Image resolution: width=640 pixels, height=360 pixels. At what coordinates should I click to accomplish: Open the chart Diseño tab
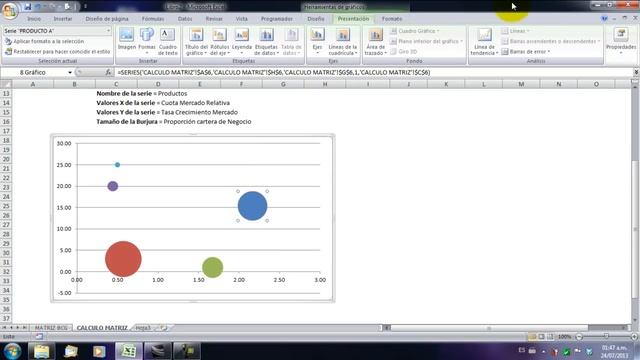316,19
